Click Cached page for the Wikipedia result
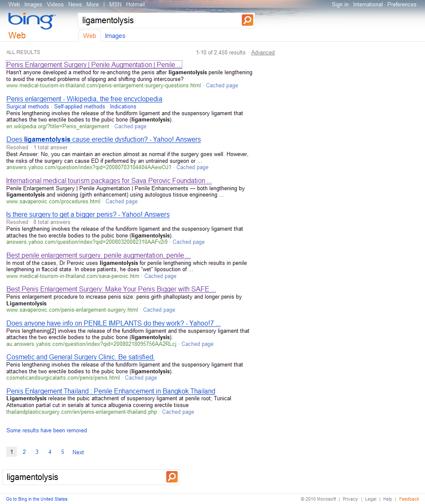 (x=130, y=127)
